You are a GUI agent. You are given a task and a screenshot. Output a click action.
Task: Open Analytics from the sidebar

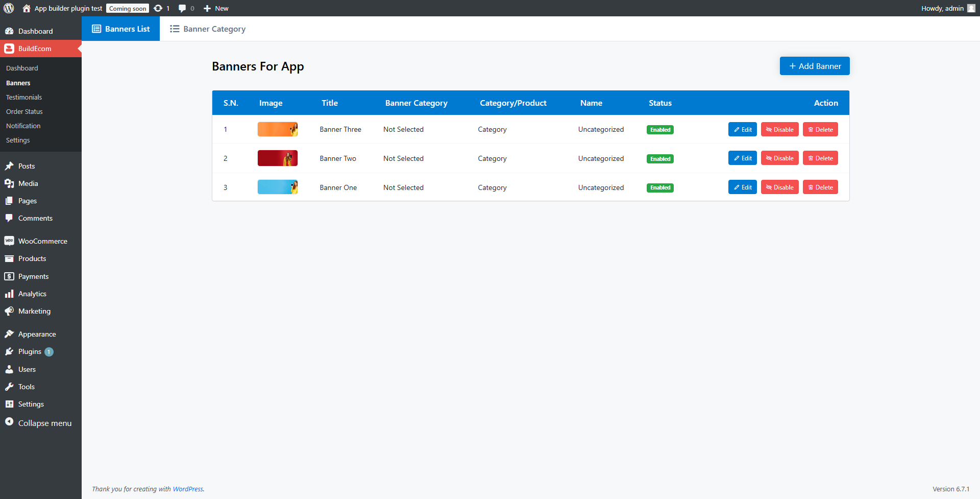click(32, 294)
